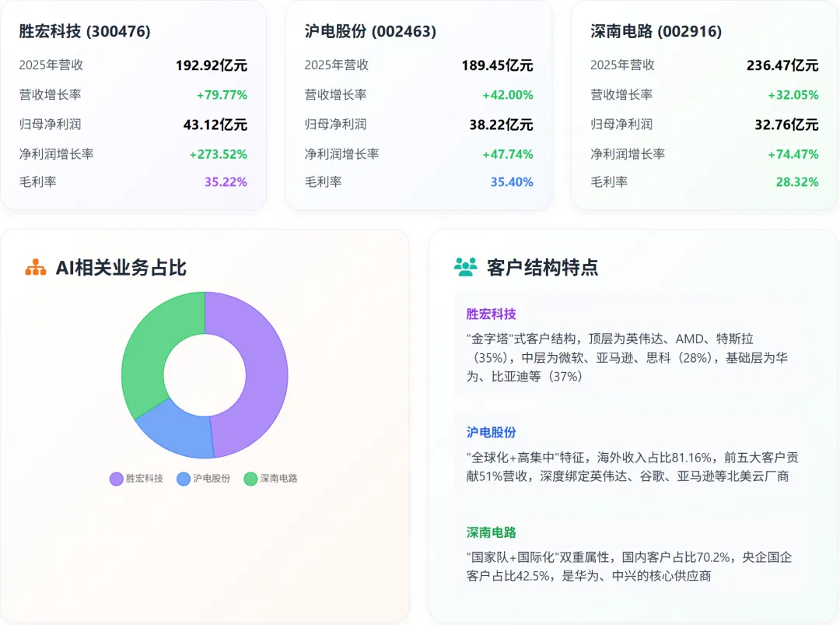Click the +79.77% growth value
840x625 pixels.
click(x=222, y=95)
